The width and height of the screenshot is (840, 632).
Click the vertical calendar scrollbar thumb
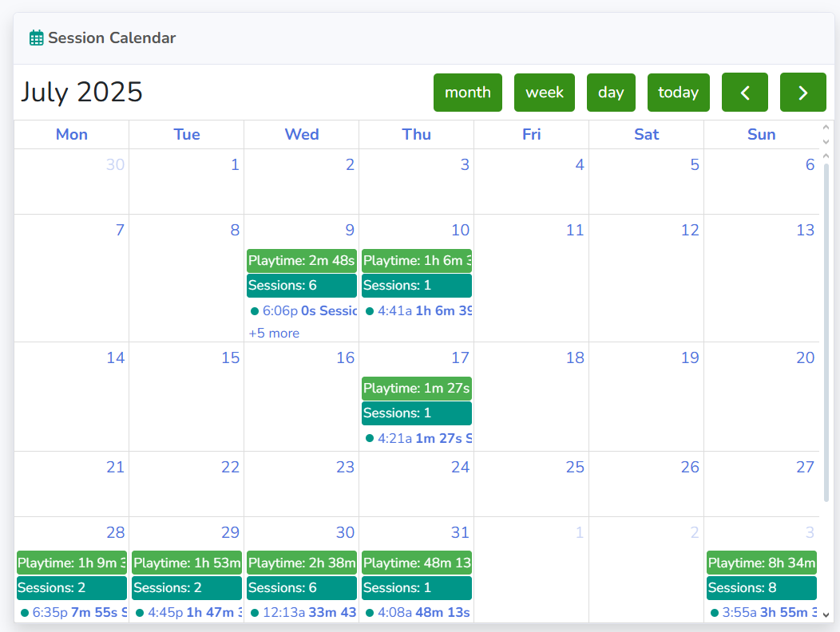[826, 332]
